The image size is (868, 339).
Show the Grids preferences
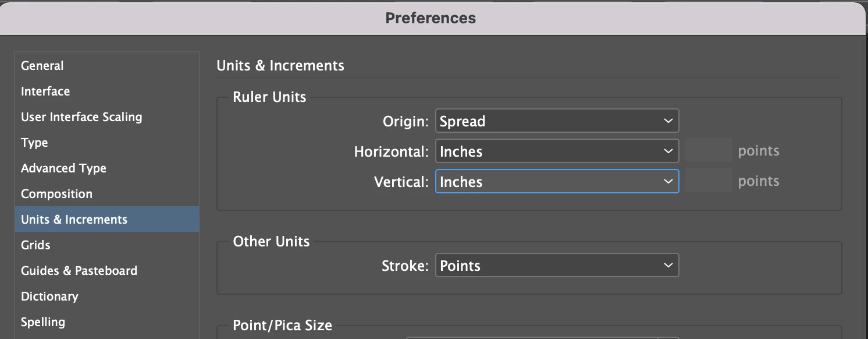coord(35,245)
